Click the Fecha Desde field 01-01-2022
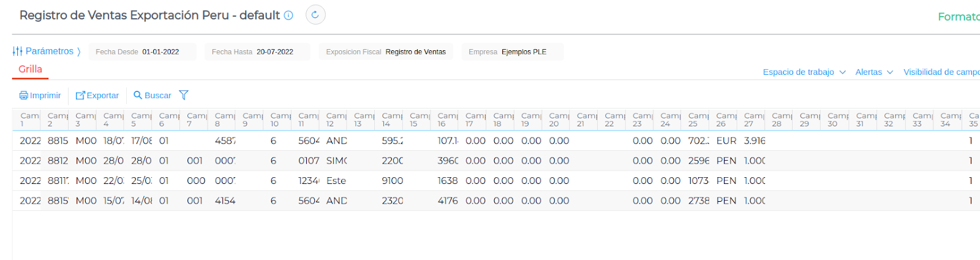This screenshot has height=260, width=980. [142, 52]
